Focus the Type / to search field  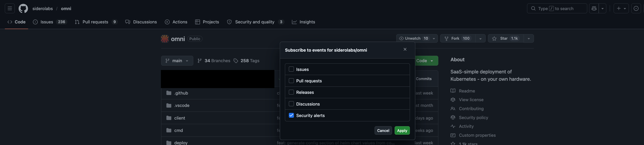click(x=557, y=8)
